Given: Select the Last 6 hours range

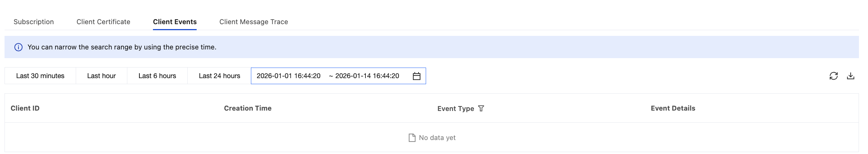Looking at the screenshot, I should pos(157,76).
